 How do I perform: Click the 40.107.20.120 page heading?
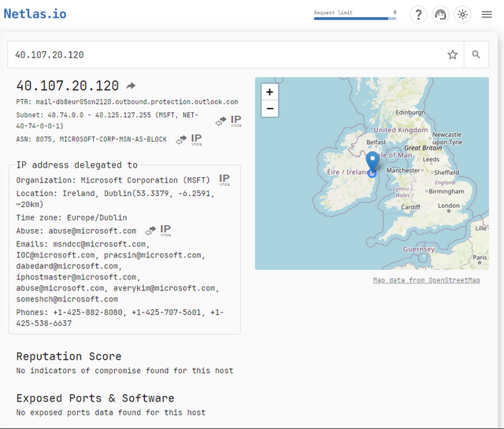coord(68,86)
